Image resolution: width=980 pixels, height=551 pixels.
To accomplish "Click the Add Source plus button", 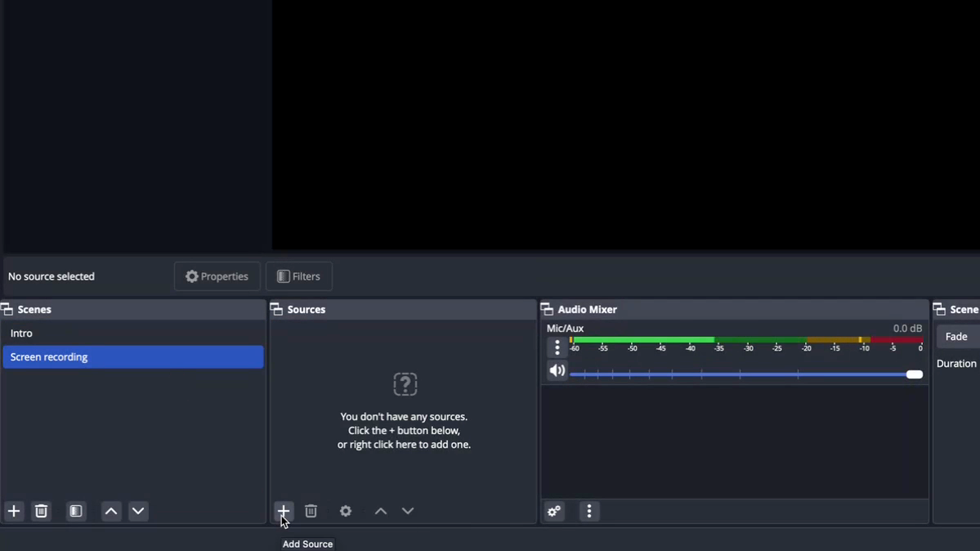I will [283, 511].
